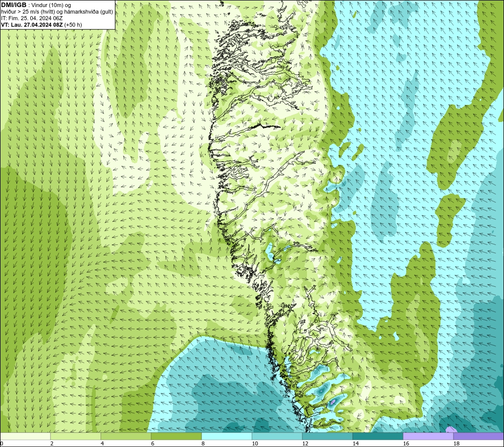The width and height of the screenshot is (504, 447).
Task: Select the 4–6 m/s green legend color
Action: [x=126, y=436]
